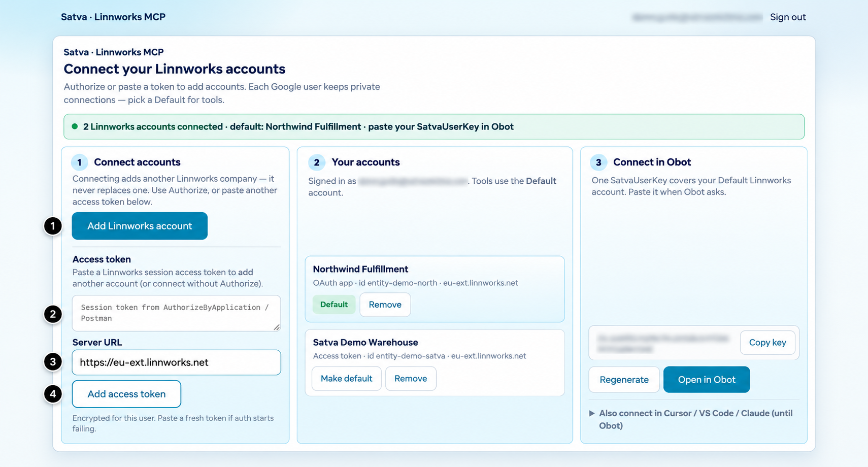Image resolution: width=868 pixels, height=467 pixels.
Task: Copy the SatvaUserKey with Copy key
Action: click(x=767, y=343)
